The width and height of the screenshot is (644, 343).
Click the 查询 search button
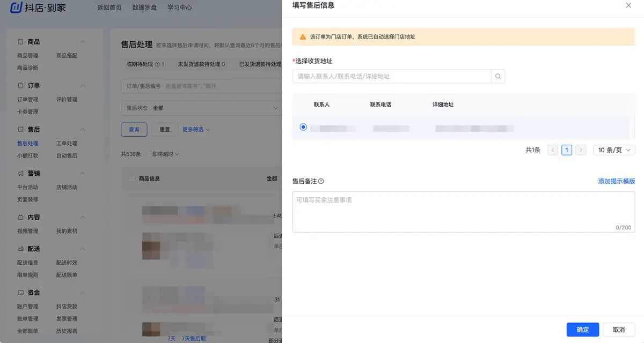coord(134,130)
